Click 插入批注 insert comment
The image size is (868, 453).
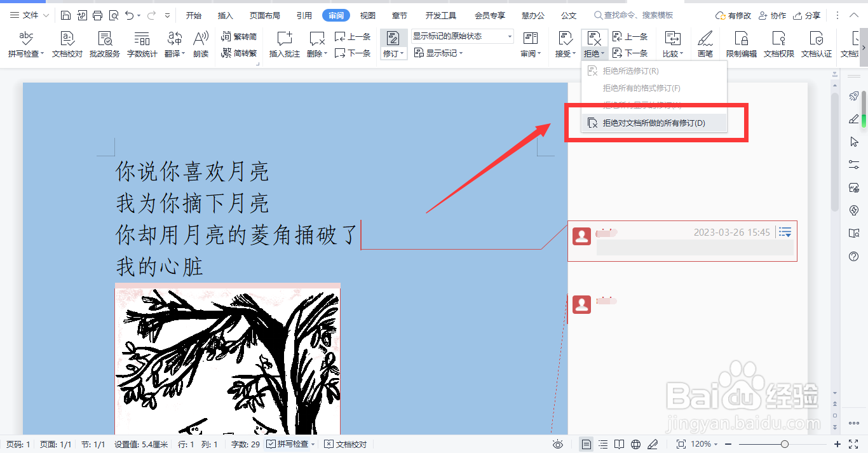[x=285, y=45]
